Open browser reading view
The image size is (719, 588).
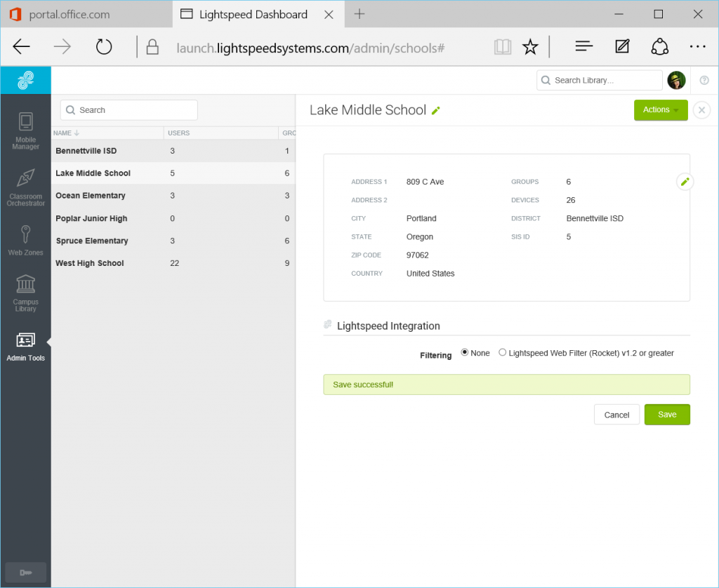click(503, 47)
